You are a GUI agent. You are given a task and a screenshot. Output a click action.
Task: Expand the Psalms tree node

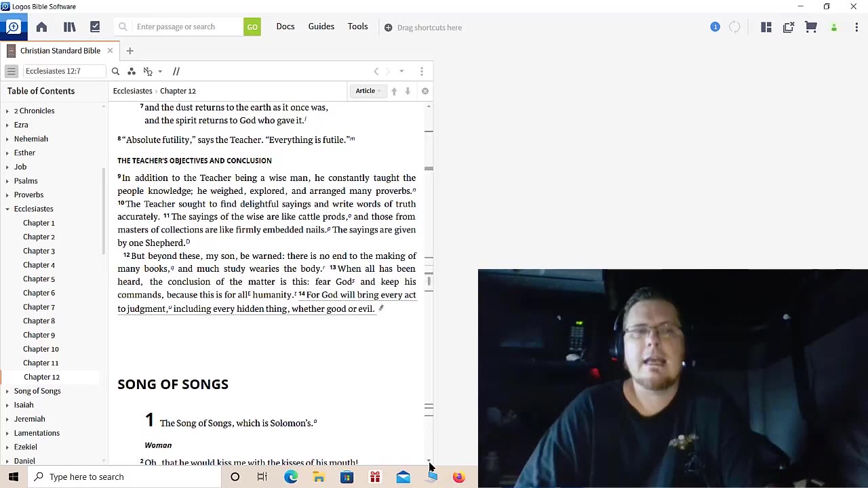7,181
